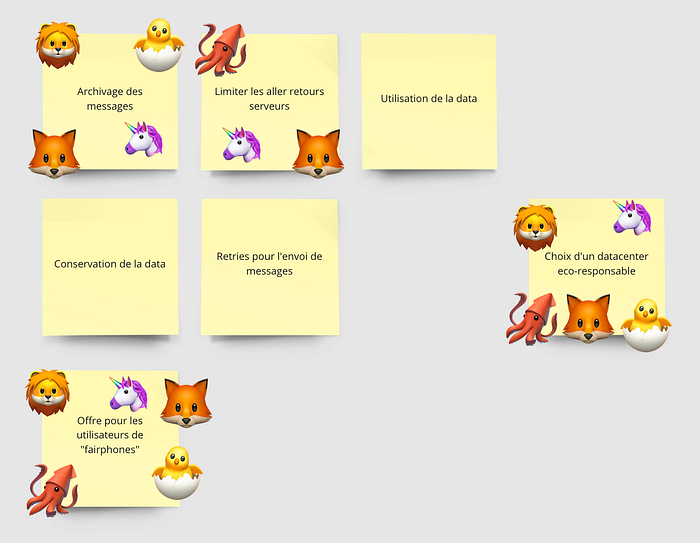Select the hatching chick sticker on fairphones note
The height and width of the screenshot is (543, 700).
177,472
